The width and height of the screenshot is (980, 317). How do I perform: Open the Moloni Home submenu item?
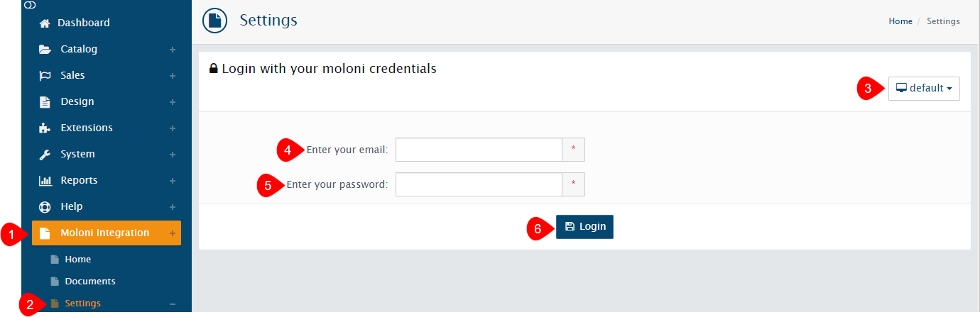[77, 260]
